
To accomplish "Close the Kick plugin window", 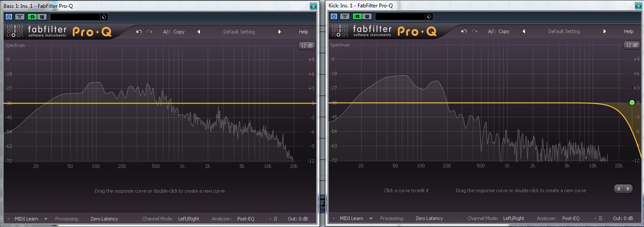I will coord(638,5).
